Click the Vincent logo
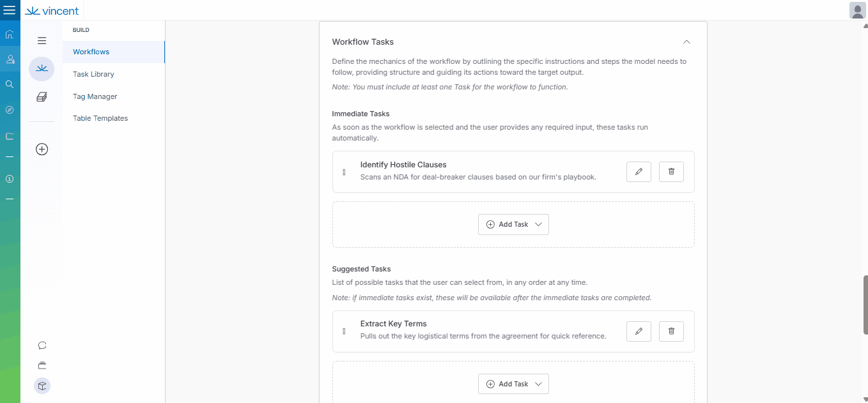This screenshot has height=403, width=868. click(x=52, y=11)
